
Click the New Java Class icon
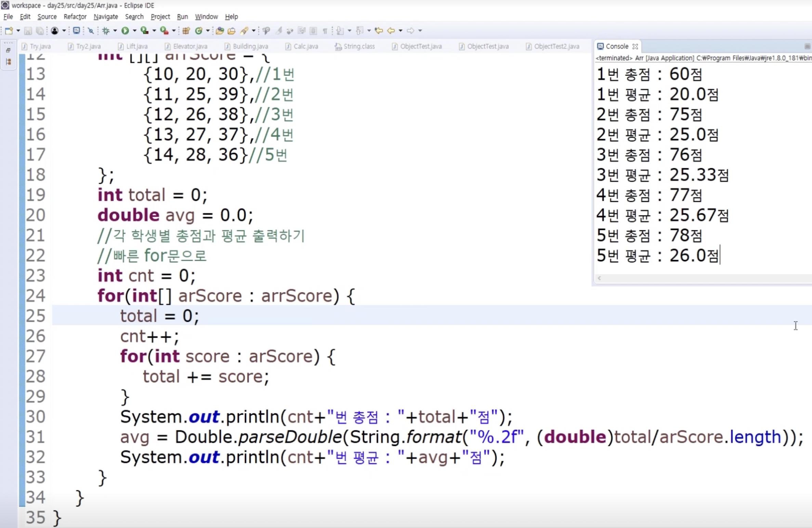click(x=198, y=31)
